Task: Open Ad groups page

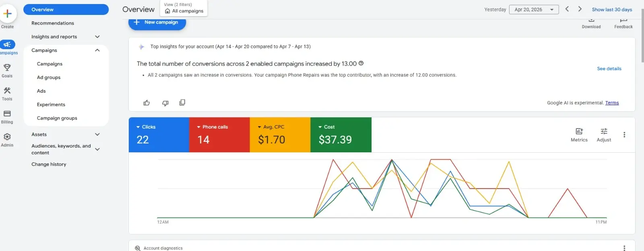Action: (x=49, y=77)
